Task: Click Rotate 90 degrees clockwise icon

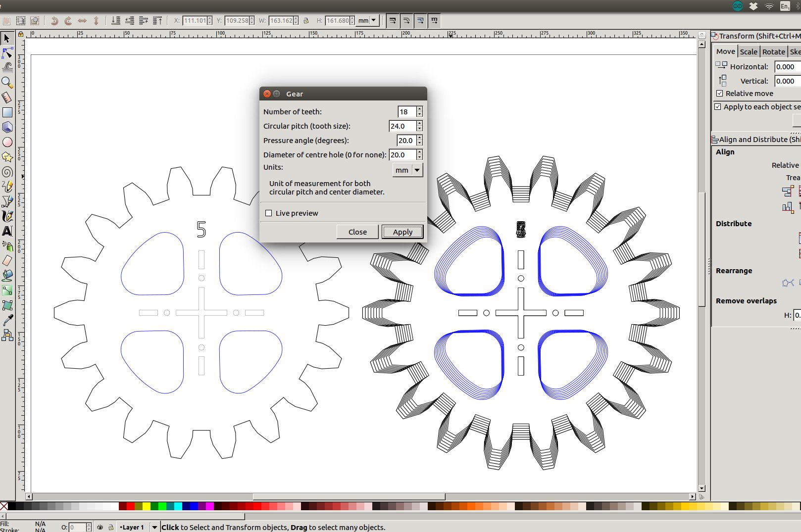Action: coord(68,21)
